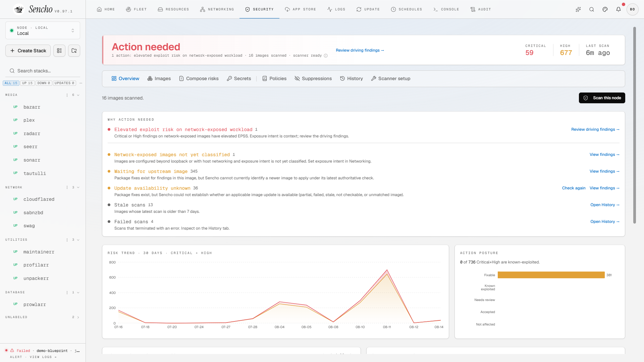644x362 pixels.
Task: Switch to the Compose risks tab
Action: (199, 79)
